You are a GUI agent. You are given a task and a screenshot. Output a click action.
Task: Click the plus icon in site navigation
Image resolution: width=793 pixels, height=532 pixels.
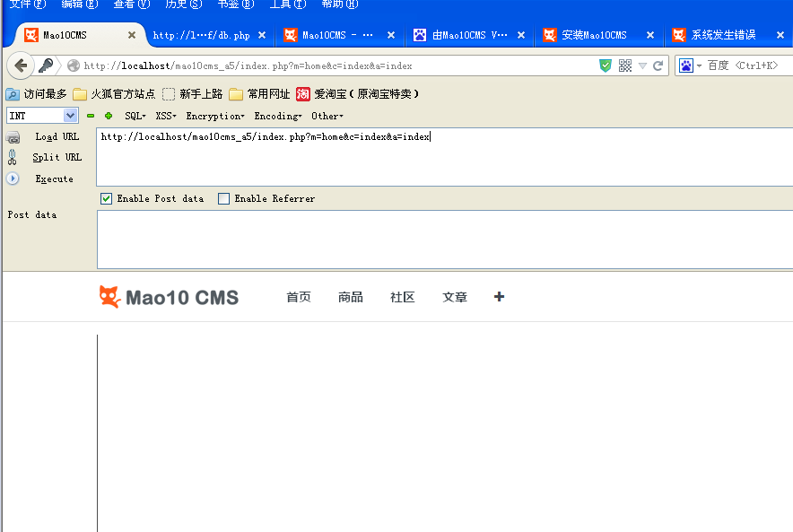[x=499, y=297]
